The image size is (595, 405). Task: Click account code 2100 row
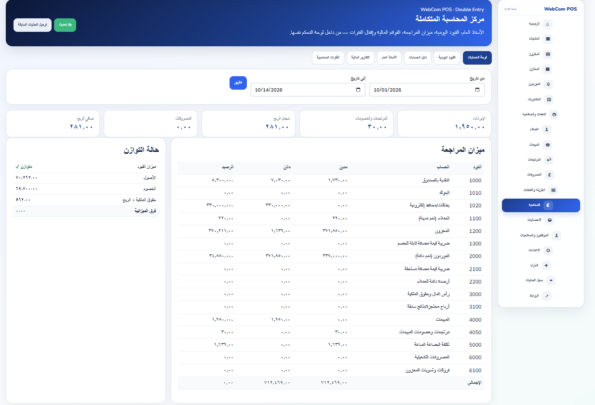(331, 269)
